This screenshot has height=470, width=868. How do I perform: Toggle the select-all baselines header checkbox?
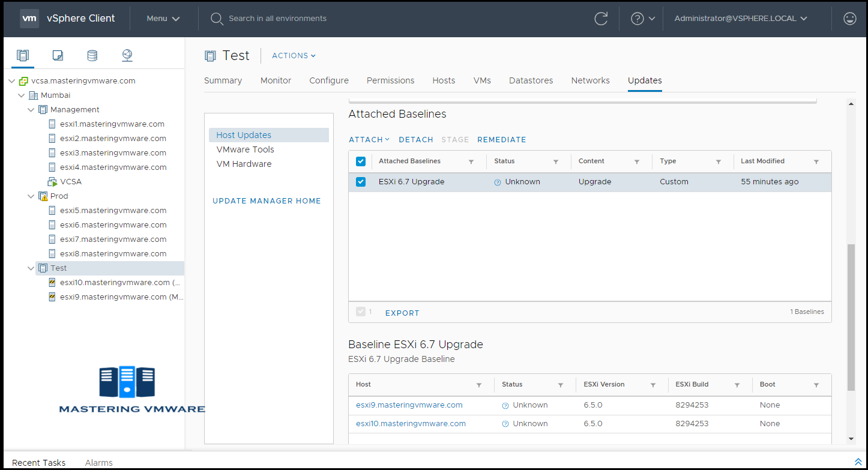(x=361, y=161)
